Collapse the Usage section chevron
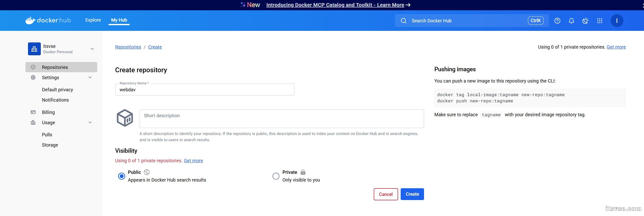This screenshot has height=216, width=644. 90,122
